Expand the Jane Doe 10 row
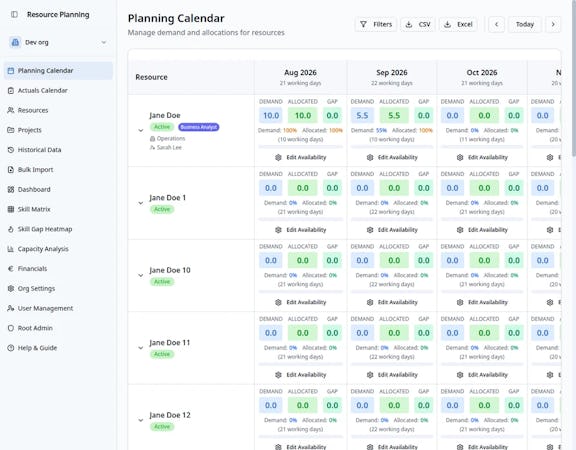This screenshot has width=576, height=450. [x=141, y=276]
